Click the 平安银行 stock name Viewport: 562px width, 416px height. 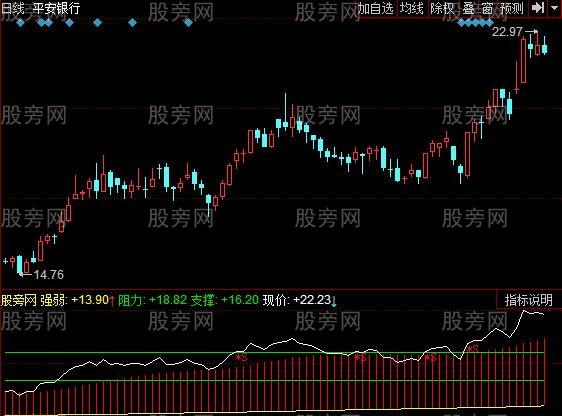(x=57, y=8)
